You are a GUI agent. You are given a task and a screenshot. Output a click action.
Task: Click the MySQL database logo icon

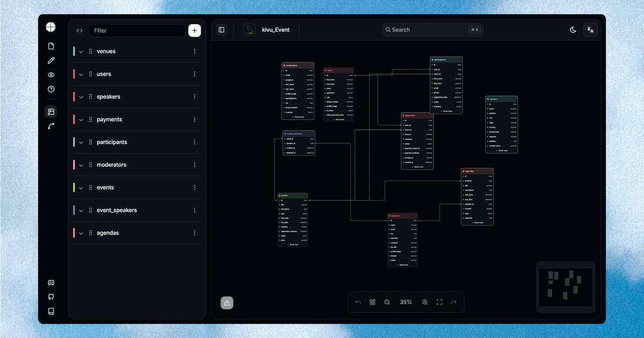tap(249, 30)
